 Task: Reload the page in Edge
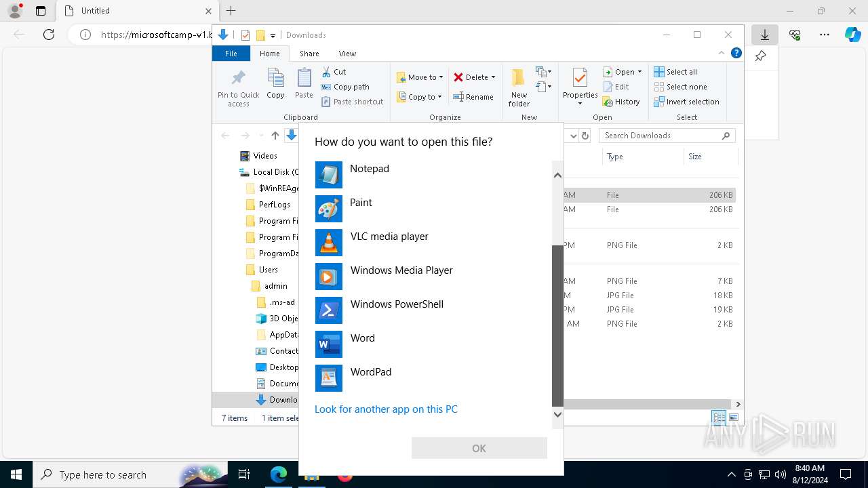pos(49,35)
